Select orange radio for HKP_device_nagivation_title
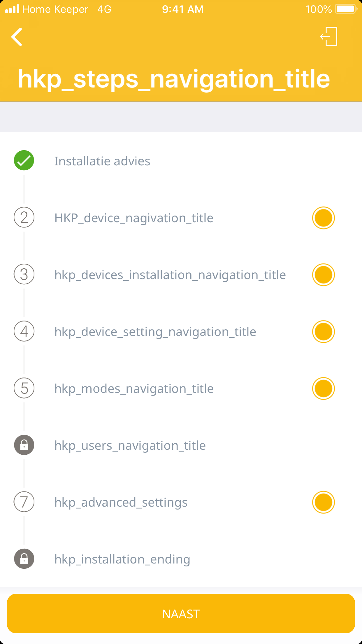The image size is (362, 644). [323, 218]
